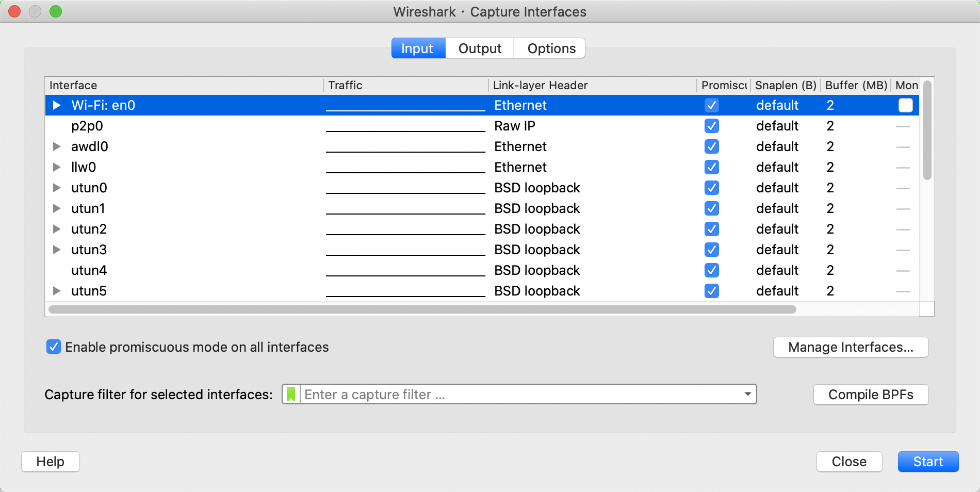Select the awdl0 interface row
This screenshot has height=492, width=980.
click(482, 146)
